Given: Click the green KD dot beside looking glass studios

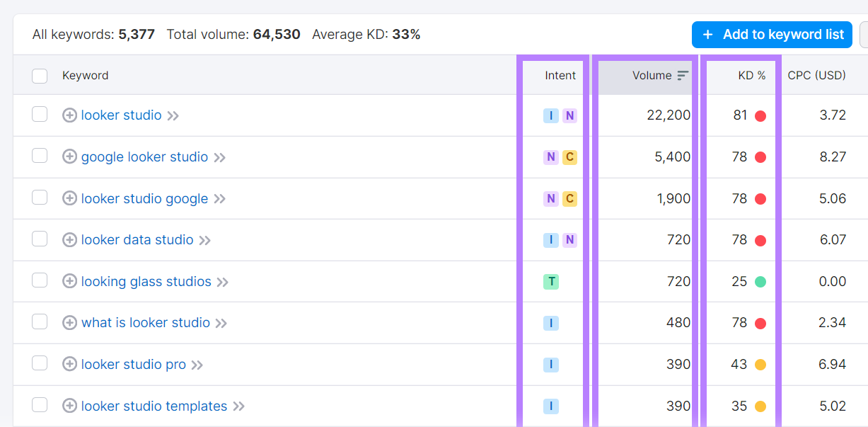Looking at the screenshot, I should [x=760, y=281].
